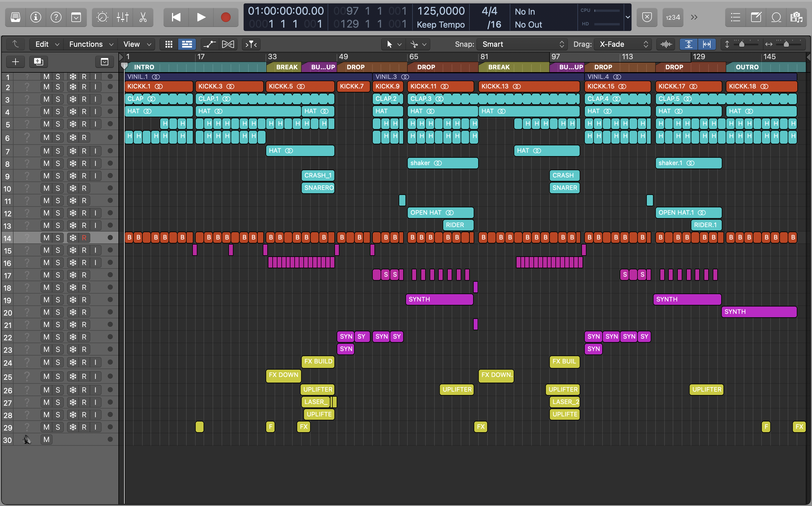Image resolution: width=812 pixels, height=506 pixels.
Task: Toggle the waveform zoom icon
Action: [666, 44]
